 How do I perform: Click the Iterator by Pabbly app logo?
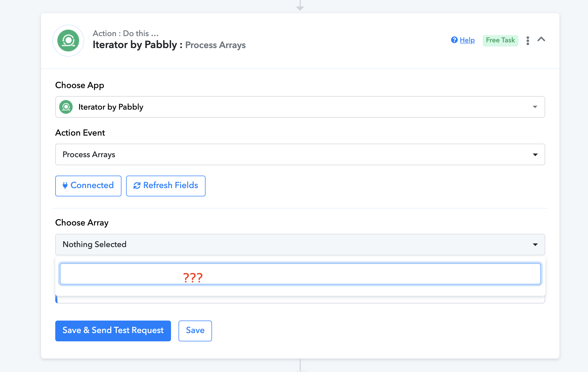68,41
